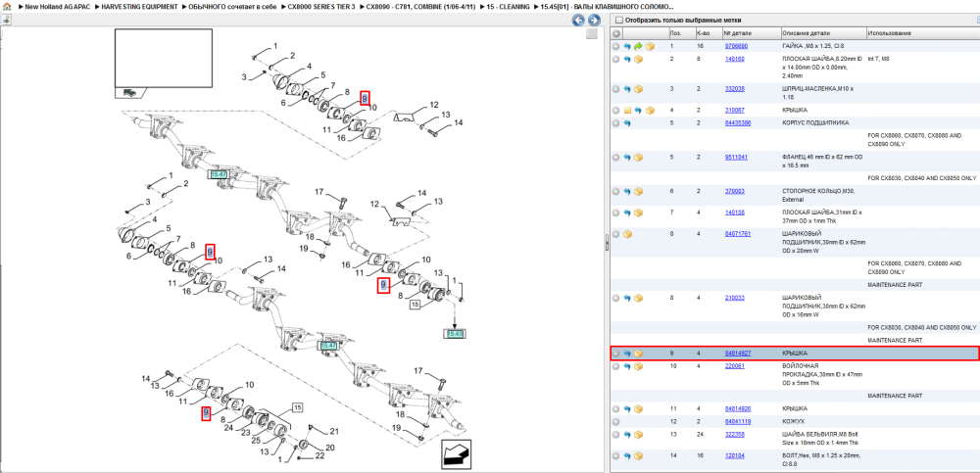The width and height of the screenshot is (980, 473).
Task: Click blue arrow icon for part 210033
Action: coord(627,298)
